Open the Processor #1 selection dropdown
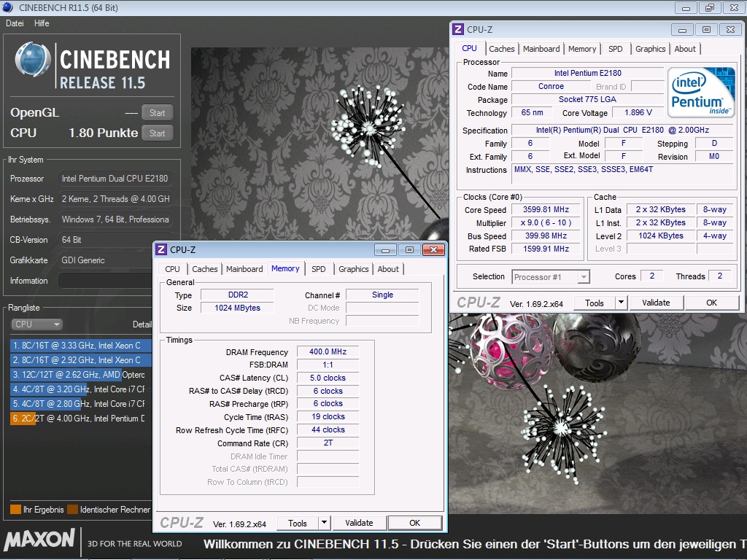The height and width of the screenshot is (560, 747). 551,276
